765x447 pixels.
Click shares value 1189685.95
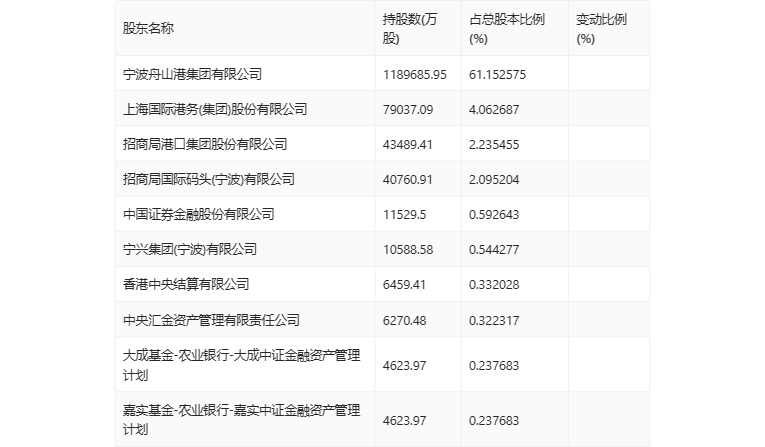tap(415, 75)
